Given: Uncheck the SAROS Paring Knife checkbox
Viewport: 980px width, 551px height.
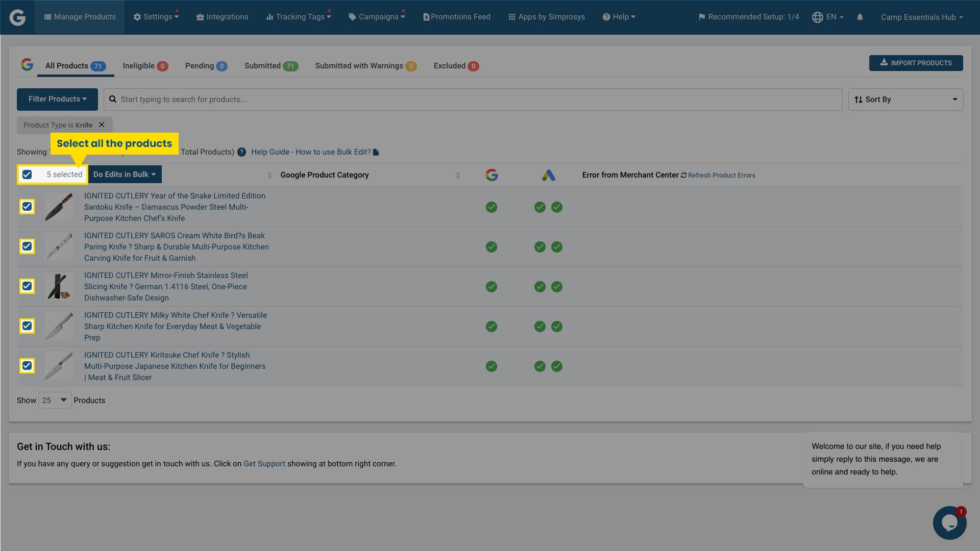Looking at the screenshot, I should pos(27,246).
